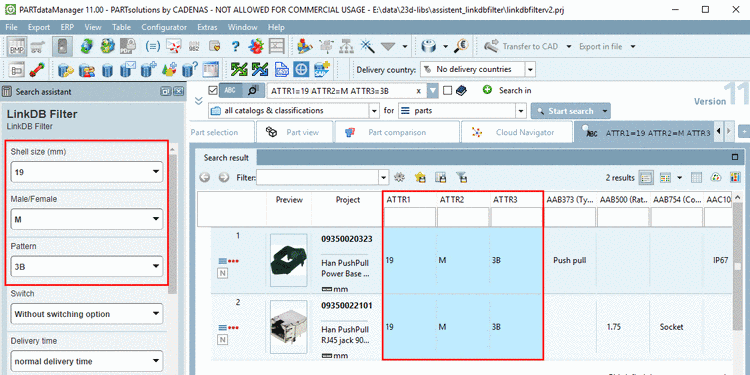Click the Push pull cell in row 1
Image resolution: width=750 pixels, height=375 pixels.
(x=569, y=261)
